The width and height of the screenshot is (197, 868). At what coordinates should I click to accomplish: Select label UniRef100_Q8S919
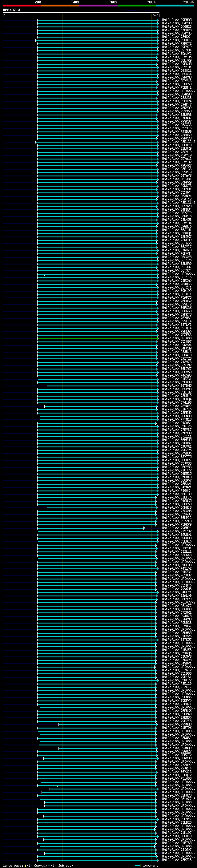(x=177, y=152)
